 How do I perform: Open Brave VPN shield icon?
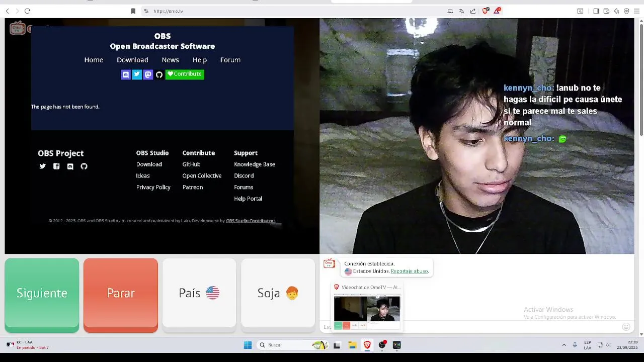(626, 11)
